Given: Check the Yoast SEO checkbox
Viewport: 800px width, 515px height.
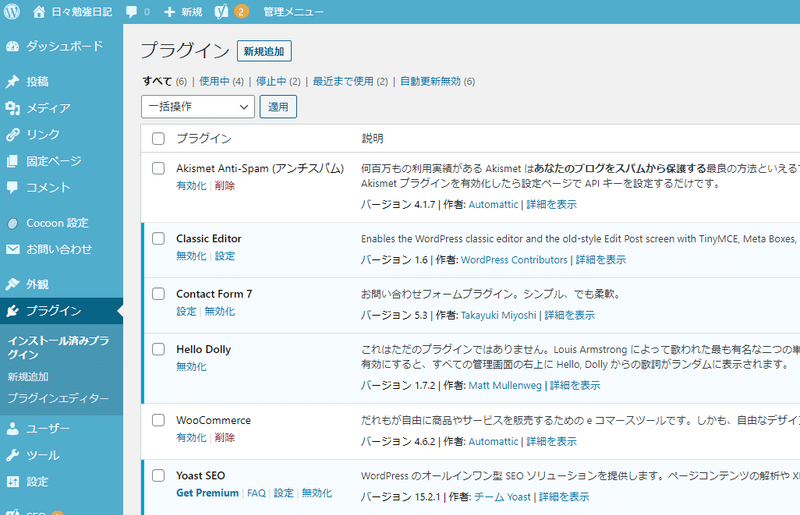Looking at the screenshot, I should [x=158, y=475].
